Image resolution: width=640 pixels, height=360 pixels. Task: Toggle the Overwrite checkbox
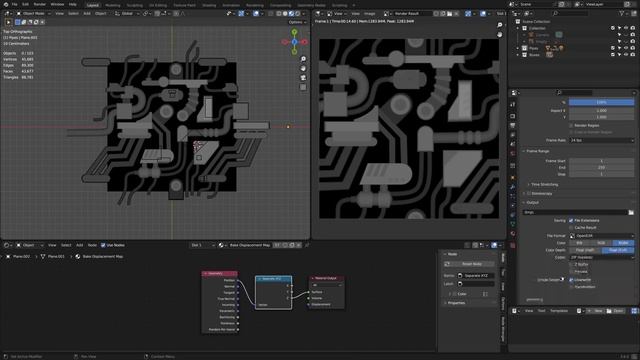pyautogui.click(x=571, y=280)
